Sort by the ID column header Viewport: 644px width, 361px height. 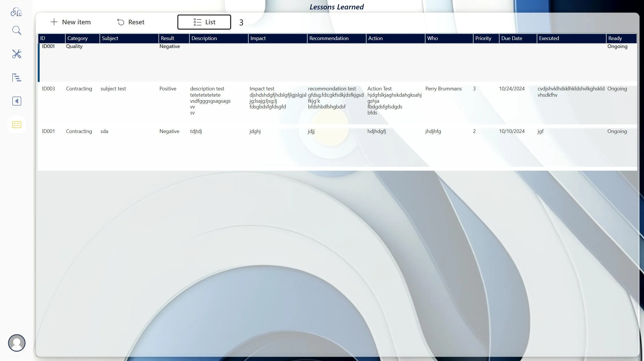(x=51, y=38)
